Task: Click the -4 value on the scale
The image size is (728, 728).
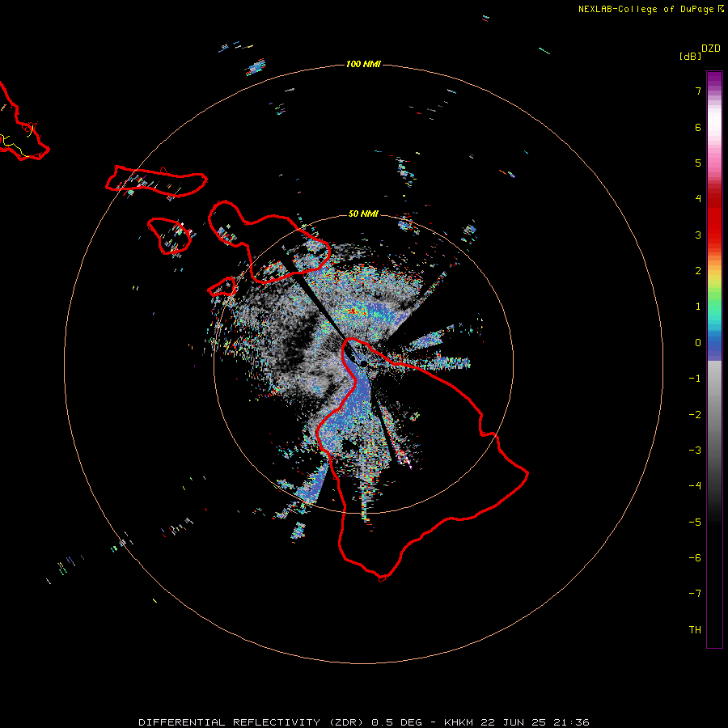Action: pos(695,486)
